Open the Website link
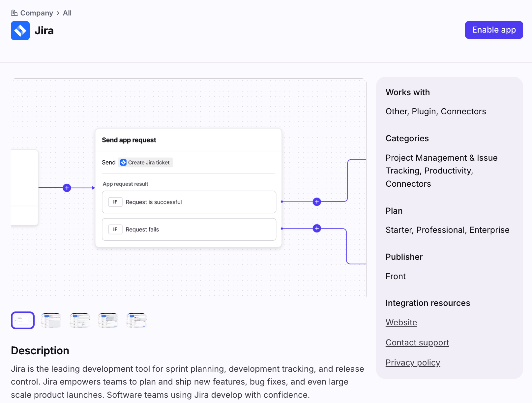Screen dimensions: 532x403 401,323
